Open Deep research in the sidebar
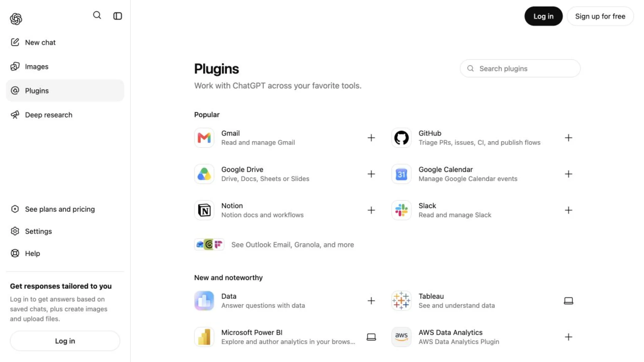This screenshot has width=644, height=362. [x=65, y=115]
